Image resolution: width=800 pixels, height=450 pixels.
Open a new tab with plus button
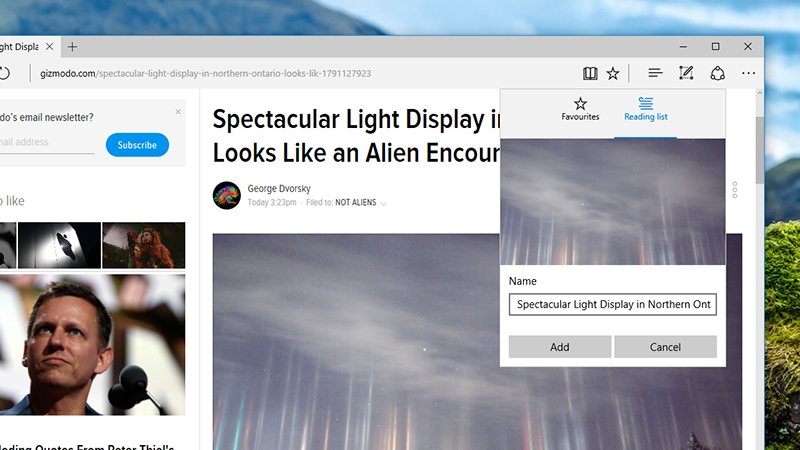[x=72, y=47]
